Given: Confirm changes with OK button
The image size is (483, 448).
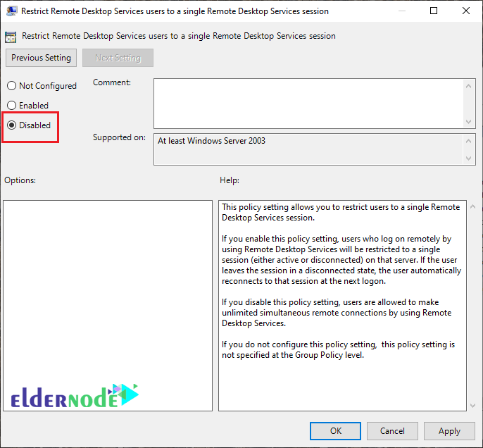Looking at the screenshot, I should 335,431.
